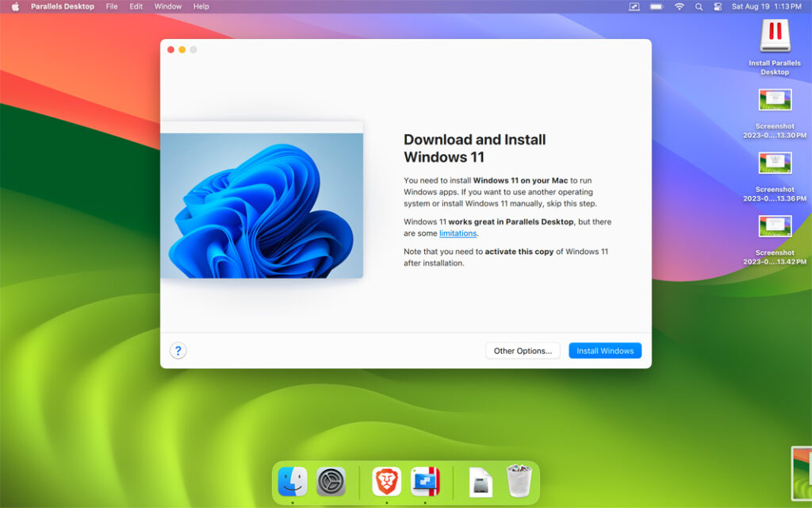Open Other Options in the install wizard
This screenshot has width=812, height=508.
pos(523,350)
